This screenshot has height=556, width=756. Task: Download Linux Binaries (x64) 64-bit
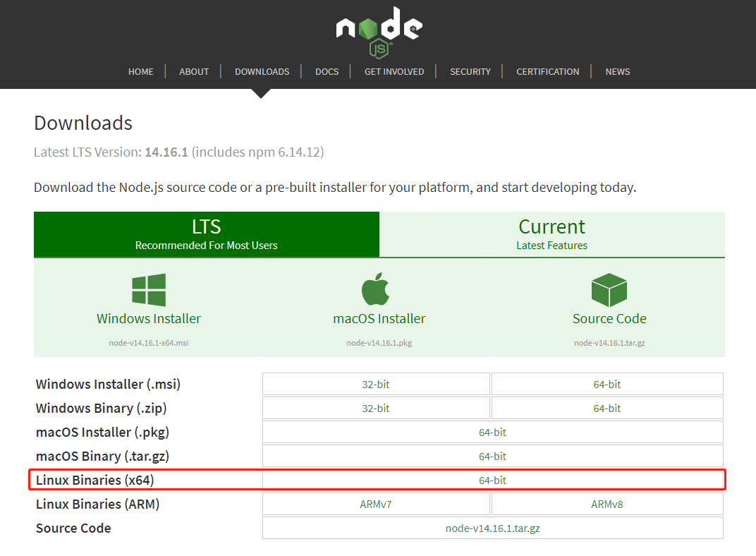pyautogui.click(x=493, y=481)
